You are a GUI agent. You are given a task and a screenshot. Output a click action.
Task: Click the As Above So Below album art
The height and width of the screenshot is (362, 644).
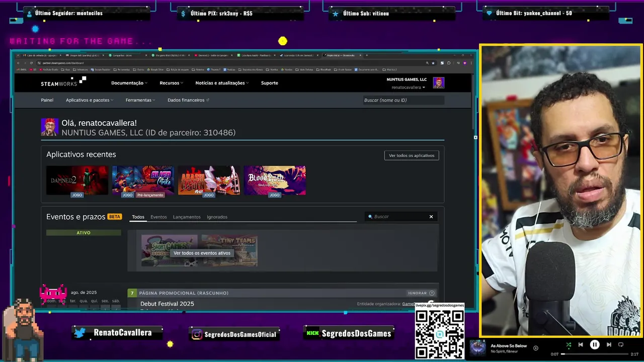pos(478,348)
